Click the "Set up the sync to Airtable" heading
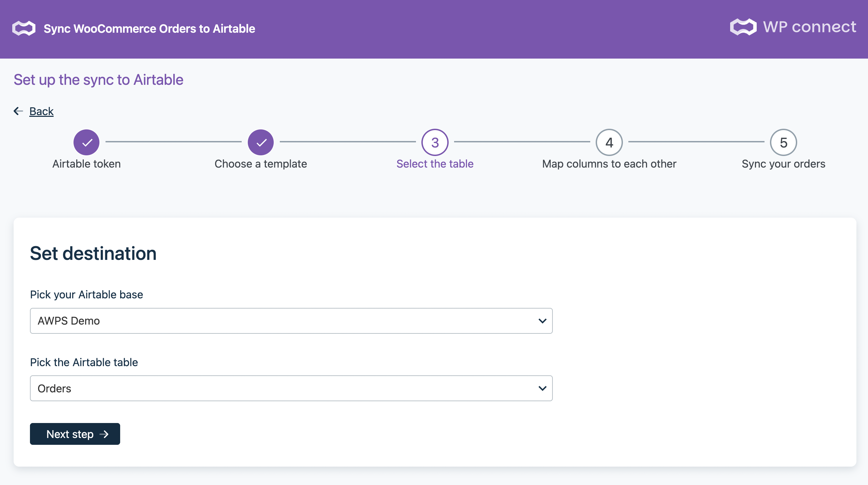Image resolution: width=868 pixels, height=485 pixels. coord(98,80)
